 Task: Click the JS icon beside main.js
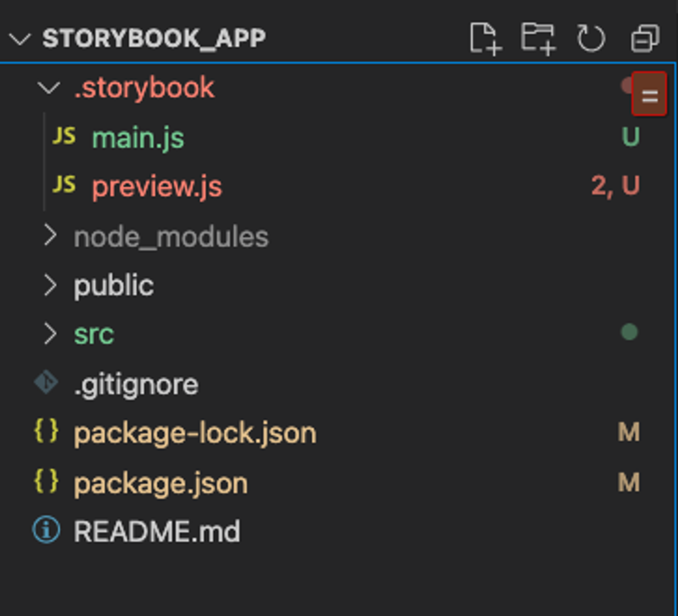[x=64, y=136]
